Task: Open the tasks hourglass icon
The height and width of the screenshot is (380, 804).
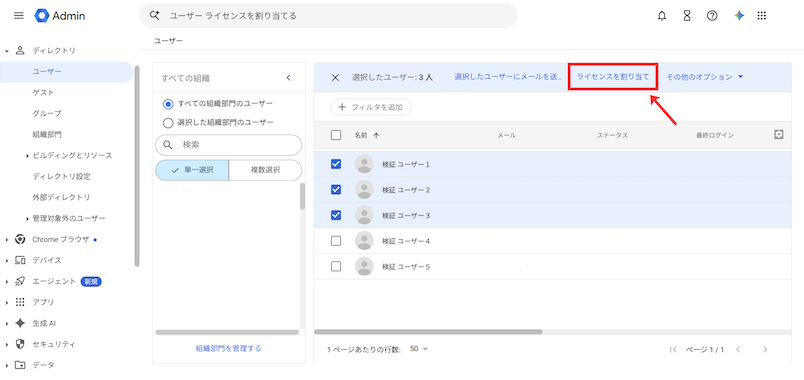Action: pos(687,16)
